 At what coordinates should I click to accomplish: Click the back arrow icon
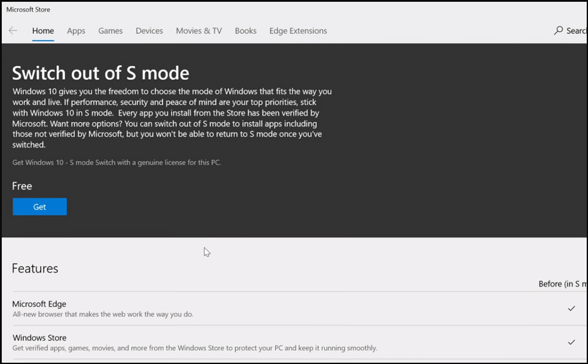coord(13,31)
